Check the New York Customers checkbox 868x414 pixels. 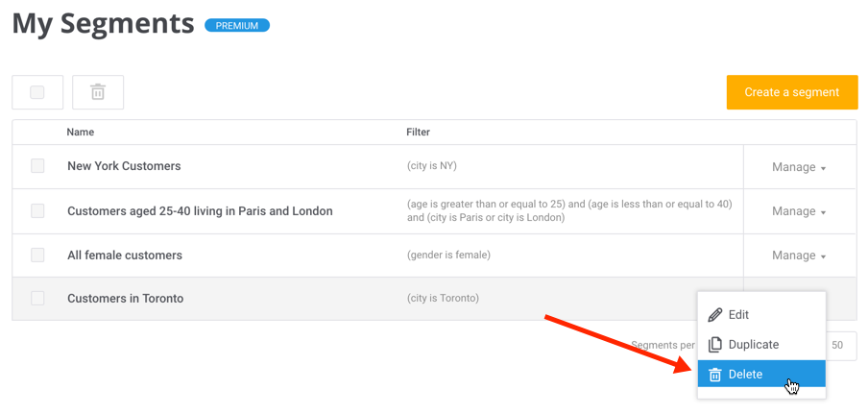tap(37, 166)
